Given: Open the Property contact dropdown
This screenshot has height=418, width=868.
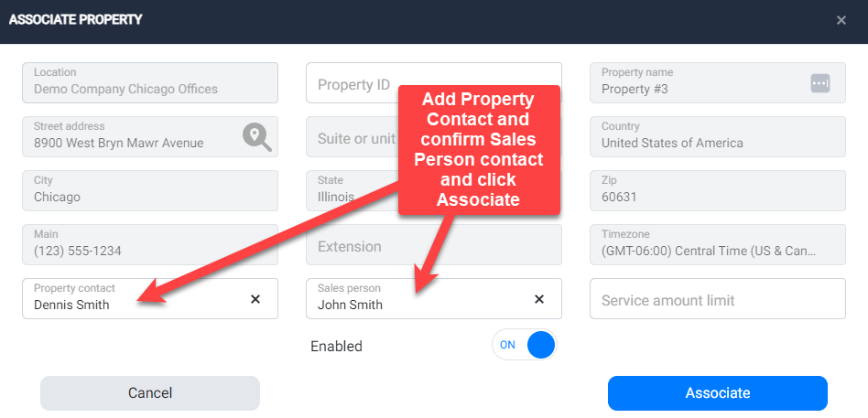Looking at the screenshot, I should 128,299.
